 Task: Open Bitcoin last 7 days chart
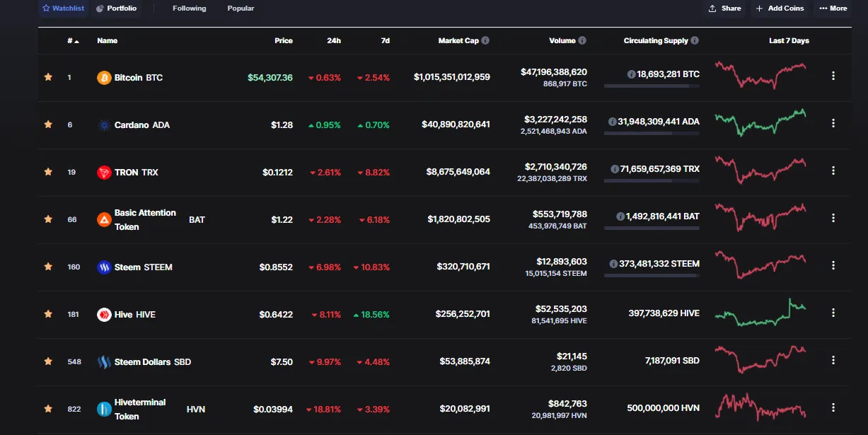click(760, 75)
